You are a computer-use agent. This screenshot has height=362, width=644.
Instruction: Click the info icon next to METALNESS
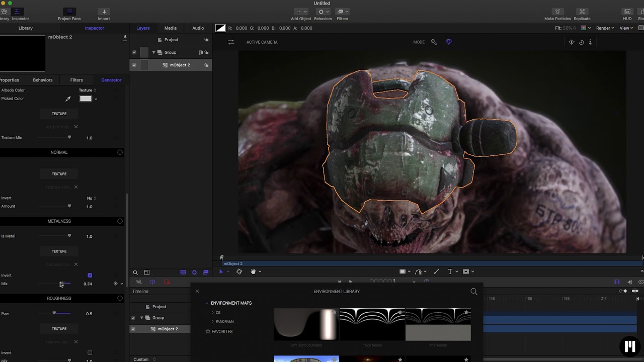(120, 221)
